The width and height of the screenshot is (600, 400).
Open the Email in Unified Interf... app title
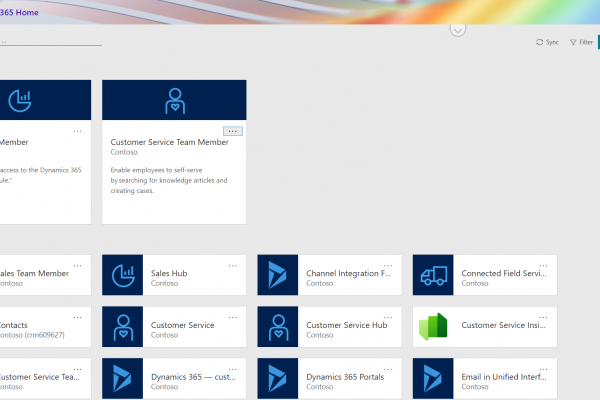(504, 377)
